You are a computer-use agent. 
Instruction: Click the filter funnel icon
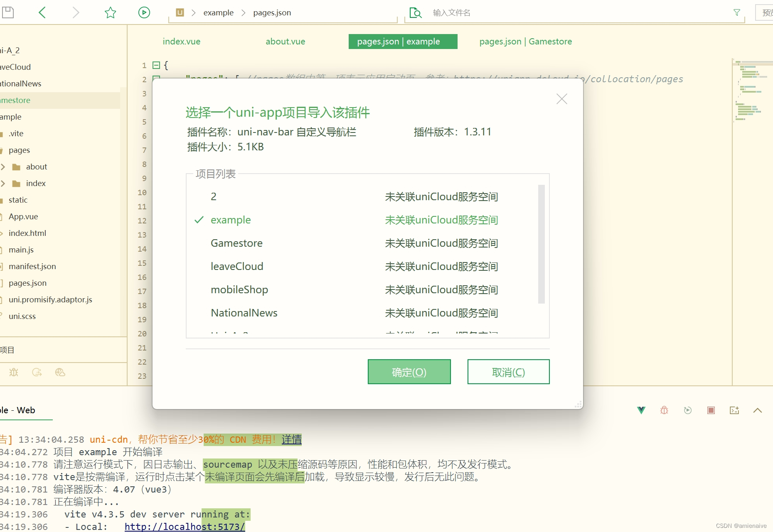[x=737, y=12]
